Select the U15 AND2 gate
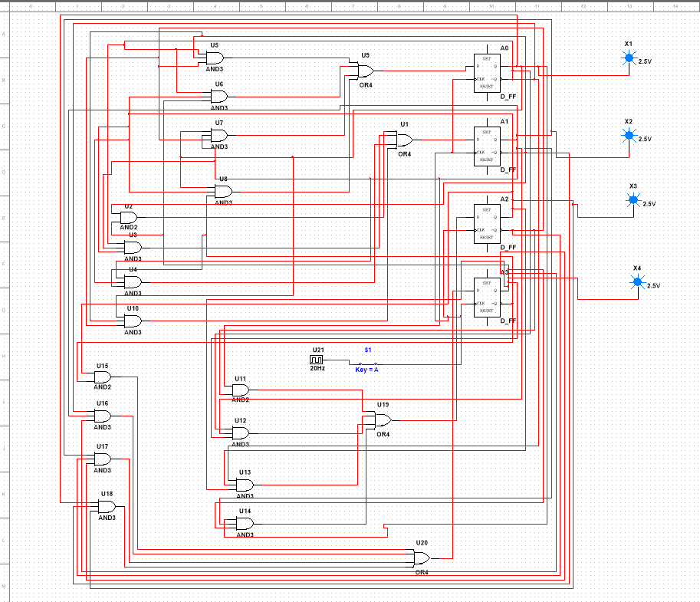The height and width of the screenshot is (602, 700). pos(103,377)
